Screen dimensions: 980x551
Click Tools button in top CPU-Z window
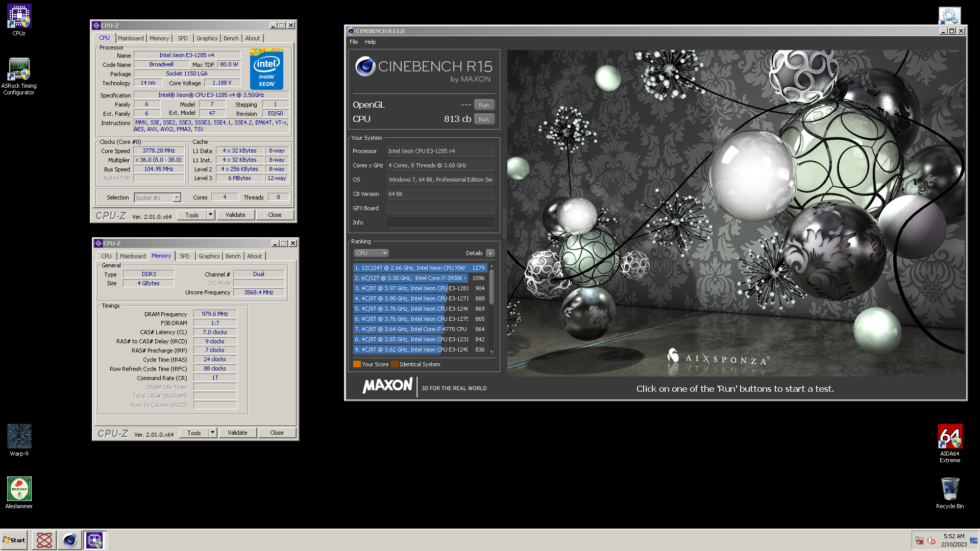(x=192, y=215)
